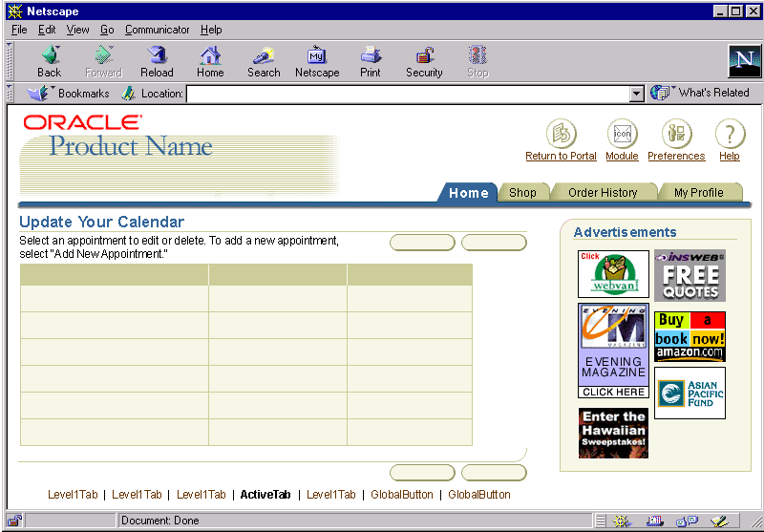Open Search from the navigation toolbar
Image resolution: width=764 pixels, height=532 pixels.
(264, 55)
